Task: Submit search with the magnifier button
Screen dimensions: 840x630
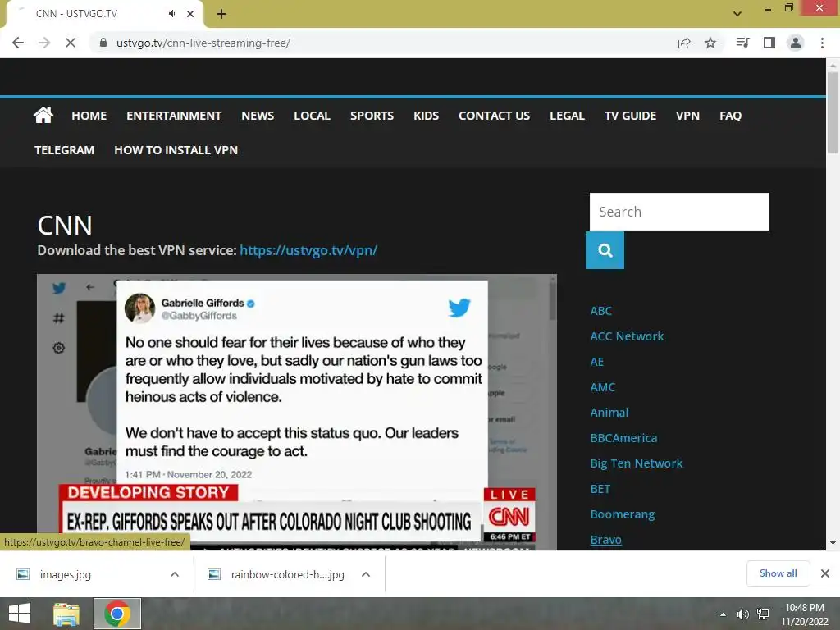Action: 605,250
